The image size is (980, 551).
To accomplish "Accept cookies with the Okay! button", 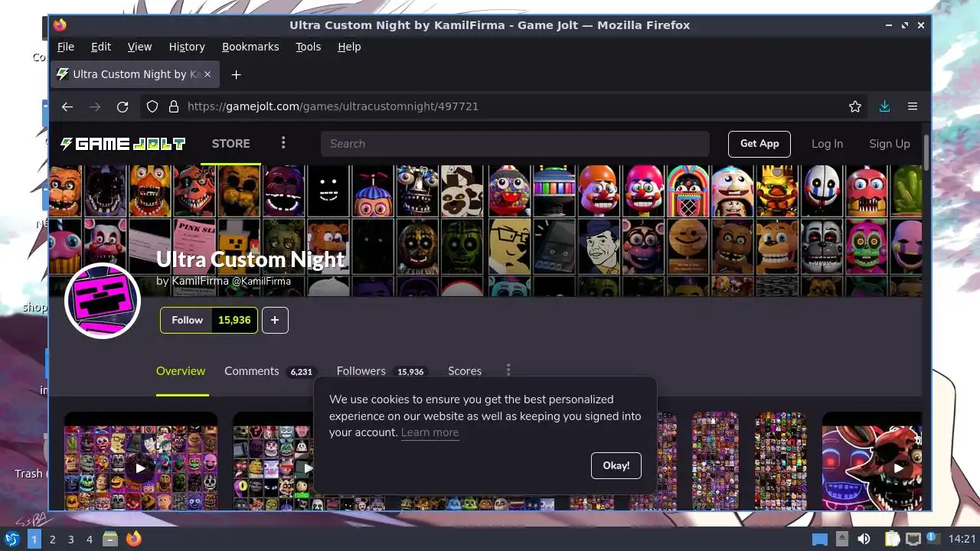I will click(x=616, y=465).
